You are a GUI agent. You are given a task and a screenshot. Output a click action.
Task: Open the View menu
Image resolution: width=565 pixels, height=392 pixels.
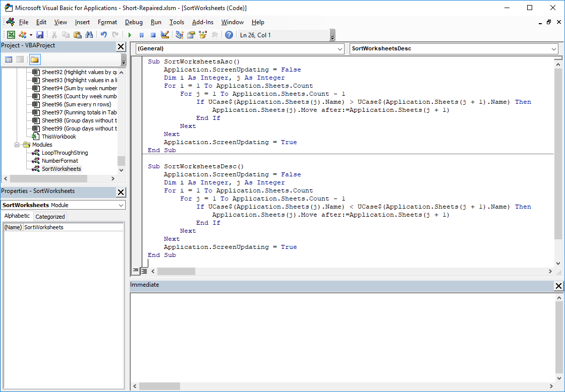pos(61,22)
